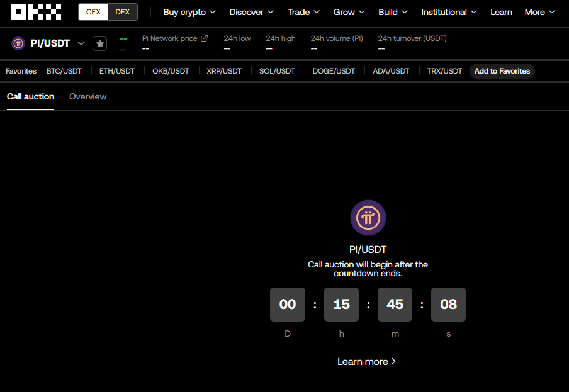Click the OKX logo
The width and height of the screenshot is (569, 392).
pos(35,11)
